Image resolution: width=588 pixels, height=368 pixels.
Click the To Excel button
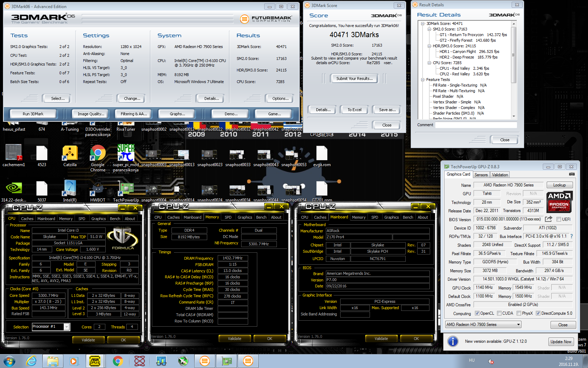coord(354,110)
